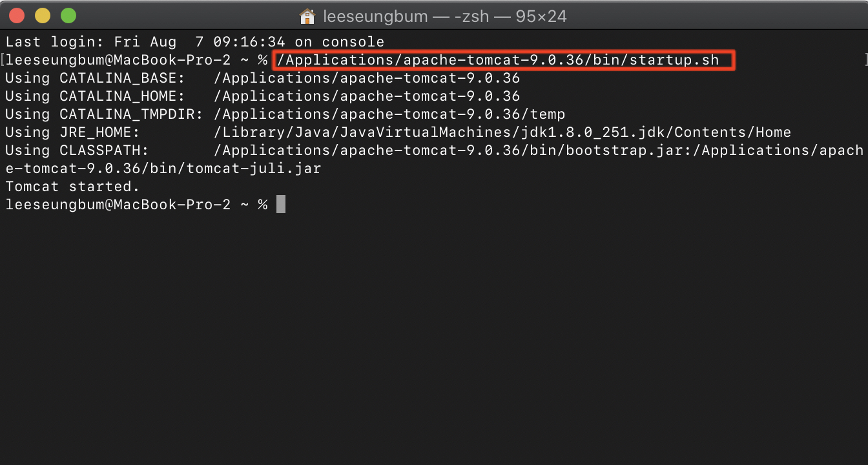This screenshot has width=868, height=465.
Task: Click the 'Using JRE_HOME:' output line
Action: [398, 132]
